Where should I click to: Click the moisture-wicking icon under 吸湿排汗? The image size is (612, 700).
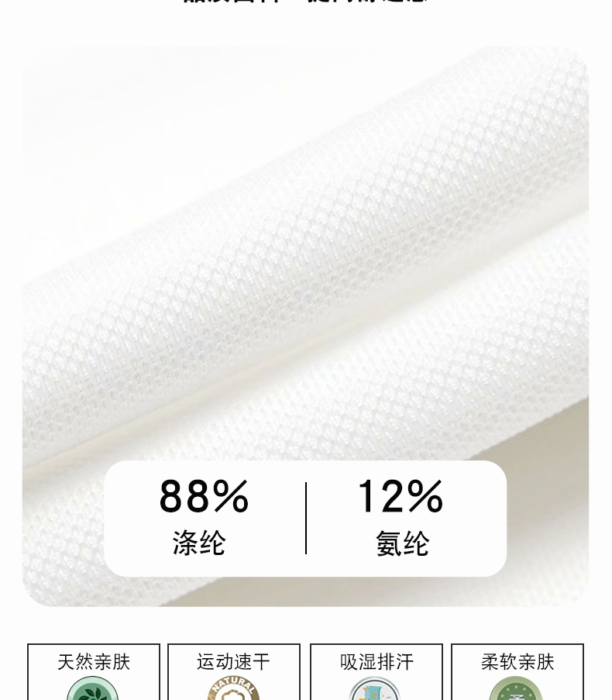(x=376, y=688)
